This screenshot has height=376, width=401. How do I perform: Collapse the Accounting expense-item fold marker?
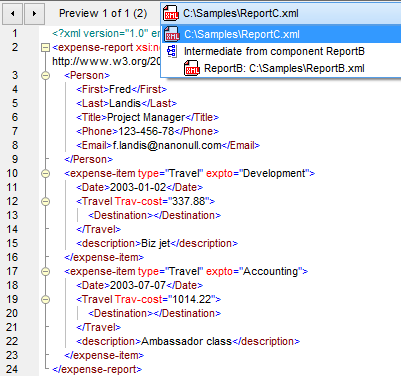coord(45,272)
